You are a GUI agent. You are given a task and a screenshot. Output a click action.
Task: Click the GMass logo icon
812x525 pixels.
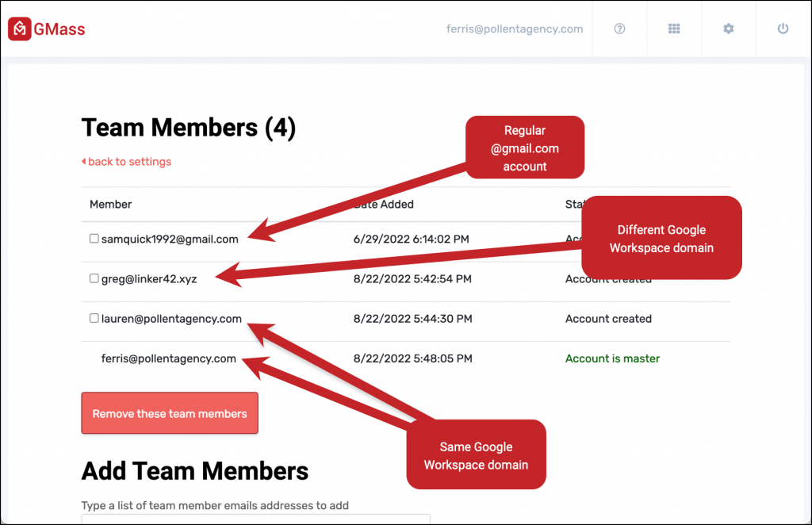pyautogui.click(x=19, y=29)
